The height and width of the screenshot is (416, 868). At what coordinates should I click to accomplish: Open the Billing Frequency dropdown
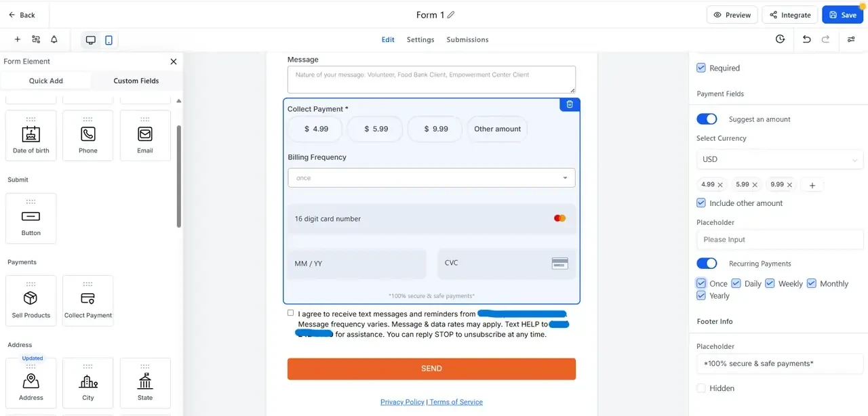point(431,178)
